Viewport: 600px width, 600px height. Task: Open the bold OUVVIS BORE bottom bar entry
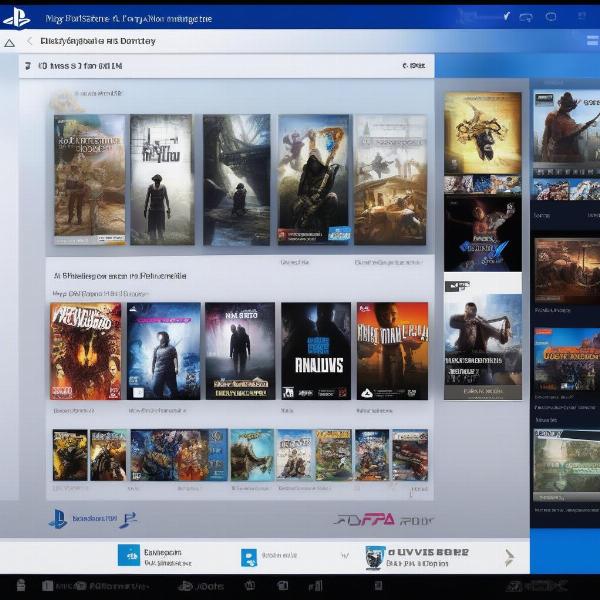pos(428,552)
